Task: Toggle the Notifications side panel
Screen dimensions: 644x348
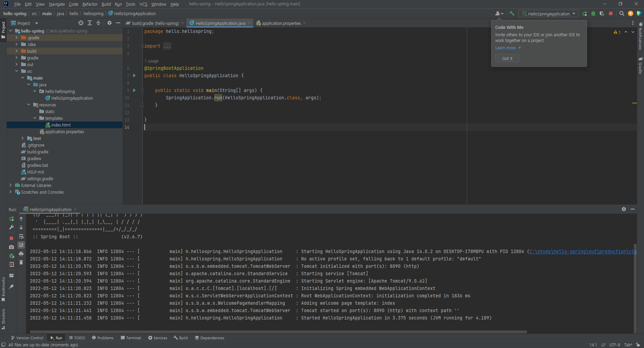Action: pyautogui.click(x=640, y=36)
